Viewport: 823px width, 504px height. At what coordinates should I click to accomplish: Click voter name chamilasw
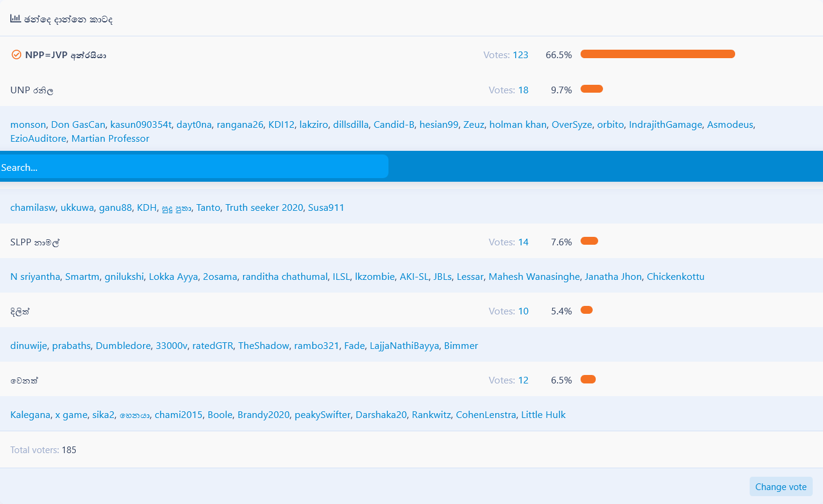(33, 208)
